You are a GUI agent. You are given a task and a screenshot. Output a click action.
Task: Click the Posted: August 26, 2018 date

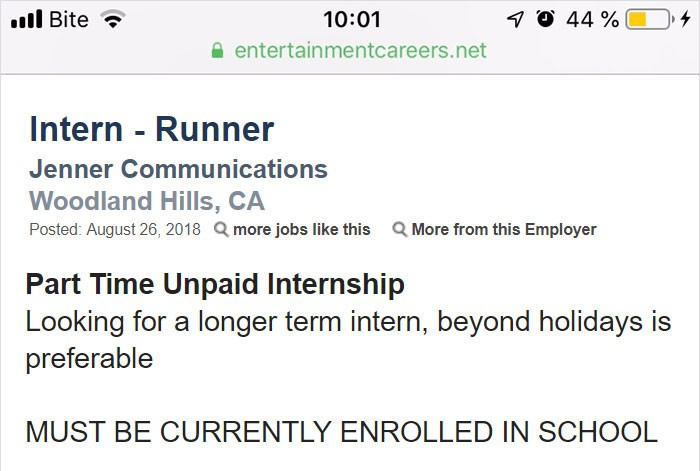pos(115,229)
